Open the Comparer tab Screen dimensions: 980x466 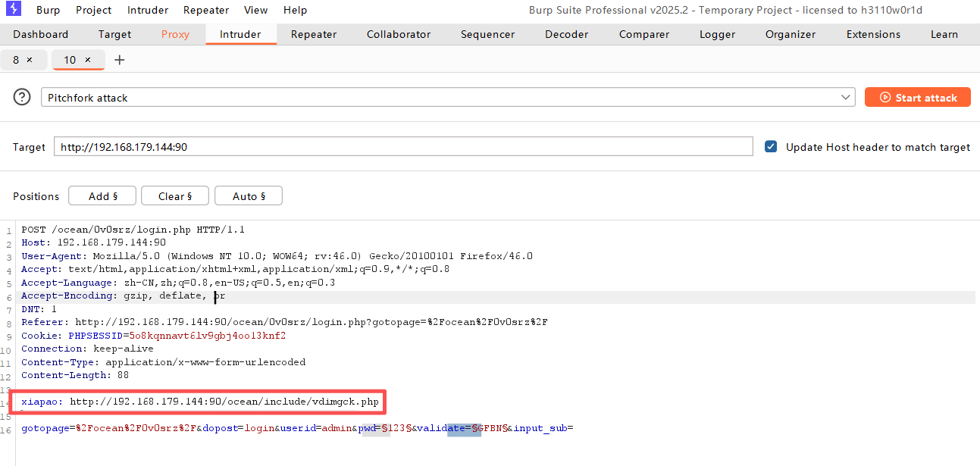(x=644, y=34)
